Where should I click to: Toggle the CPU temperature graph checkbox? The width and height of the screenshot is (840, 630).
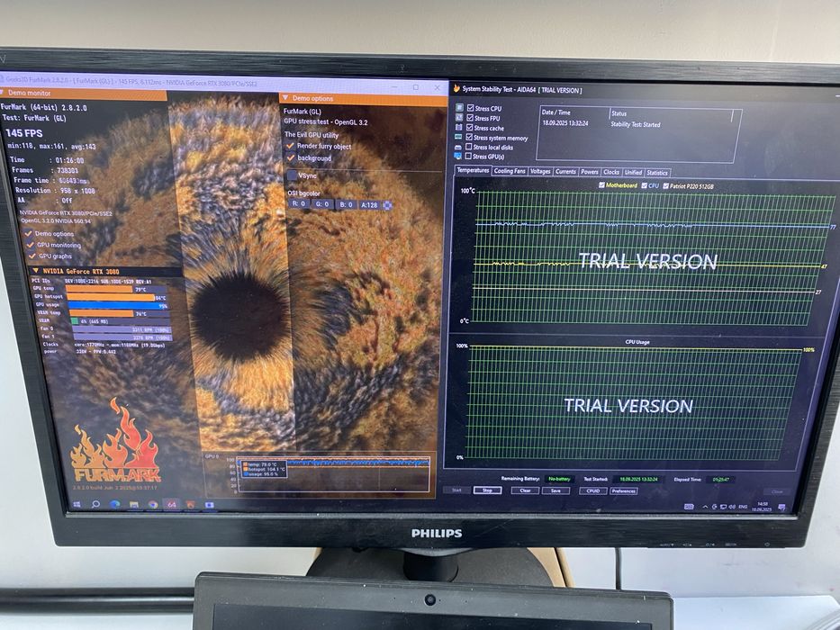[x=644, y=185]
